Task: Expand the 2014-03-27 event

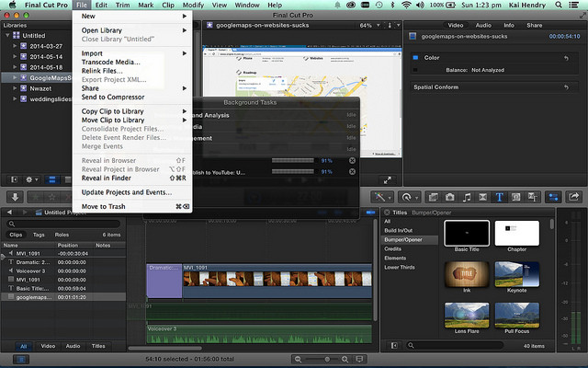Action: click(x=15, y=46)
